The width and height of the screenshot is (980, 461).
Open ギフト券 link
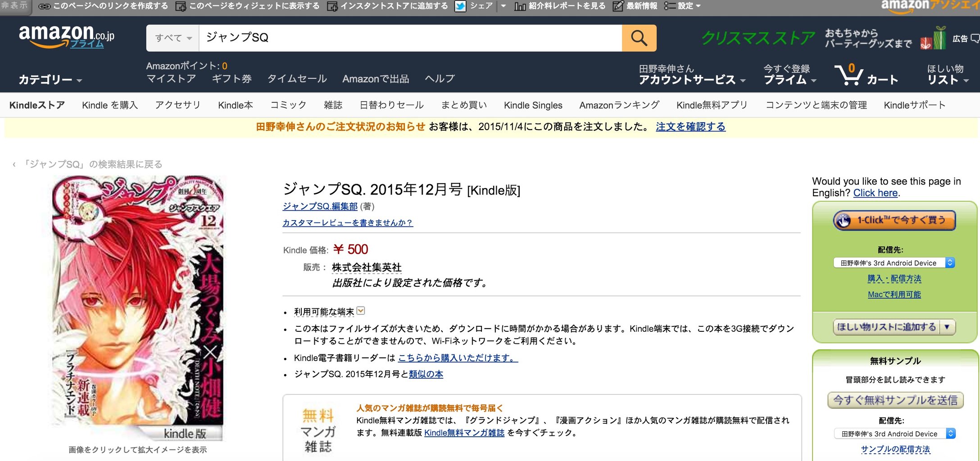(x=231, y=79)
